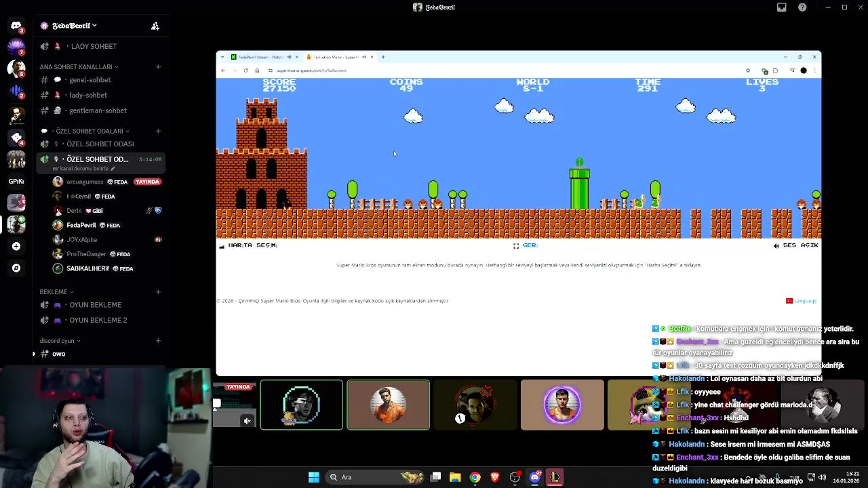Toggle SES AÇIK sound in Mario game
The width and height of the screenshot is (868, 488).
coord(796,245)
